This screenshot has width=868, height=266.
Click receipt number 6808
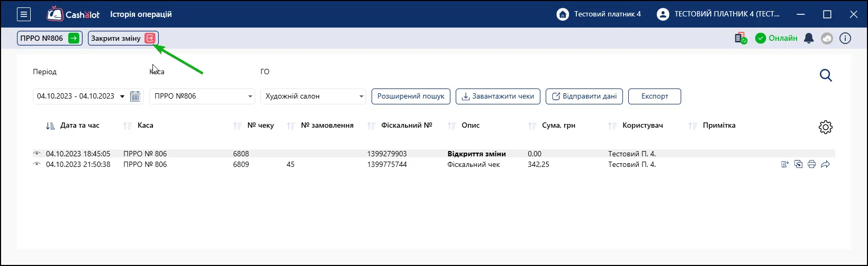tap(241, 154)
